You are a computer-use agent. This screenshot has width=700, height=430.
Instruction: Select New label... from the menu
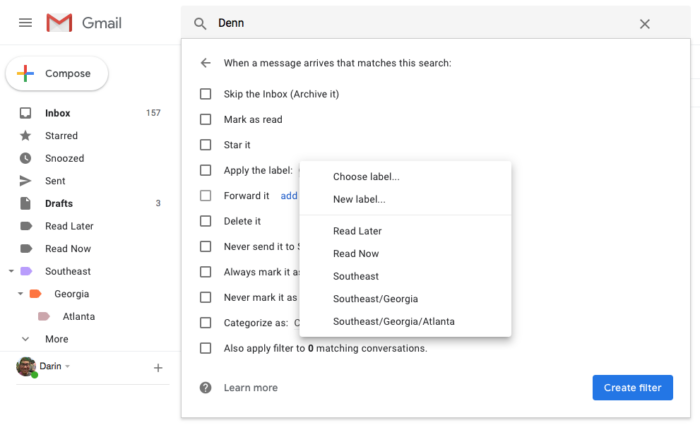click(x=359, y=199)
